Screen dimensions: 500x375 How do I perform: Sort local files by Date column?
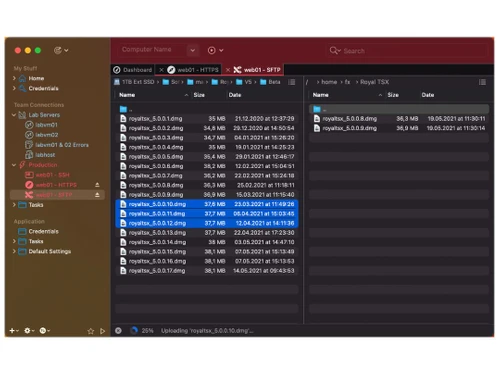coord(235,95)
